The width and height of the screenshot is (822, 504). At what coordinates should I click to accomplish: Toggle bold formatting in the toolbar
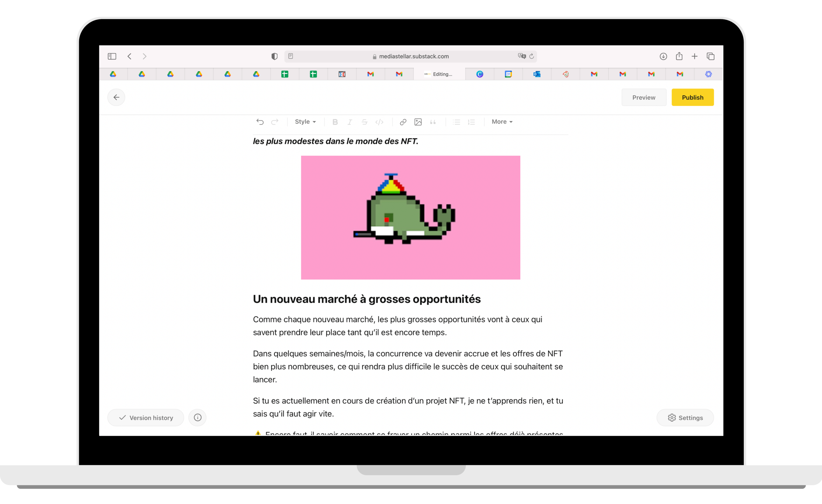335,122
